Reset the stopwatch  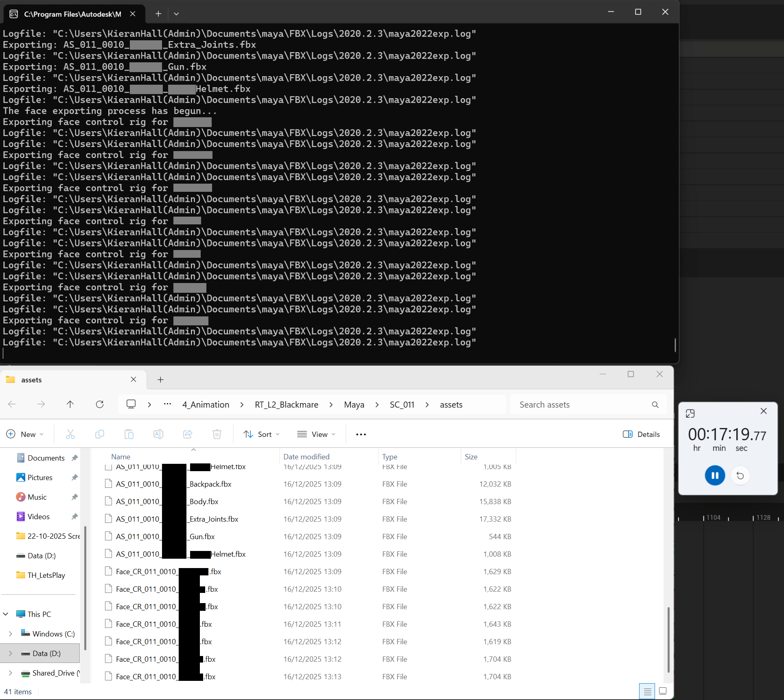[740, 475]
